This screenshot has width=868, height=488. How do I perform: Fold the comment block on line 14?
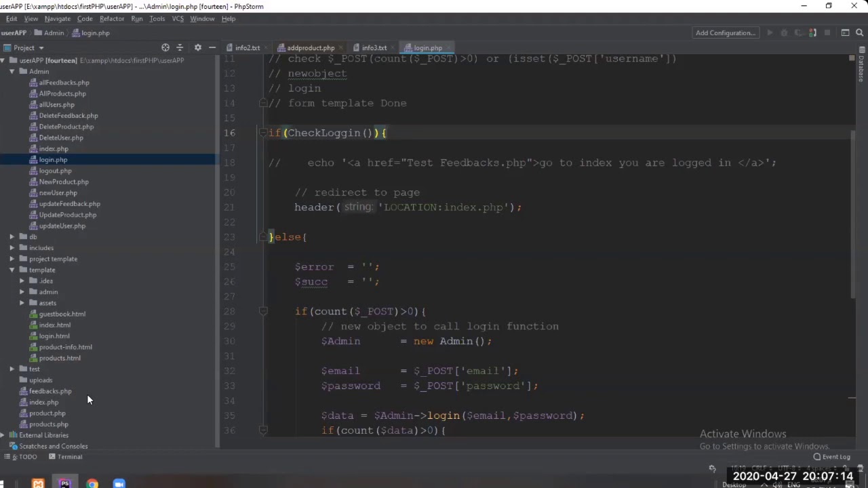click(x=263, y=103)
